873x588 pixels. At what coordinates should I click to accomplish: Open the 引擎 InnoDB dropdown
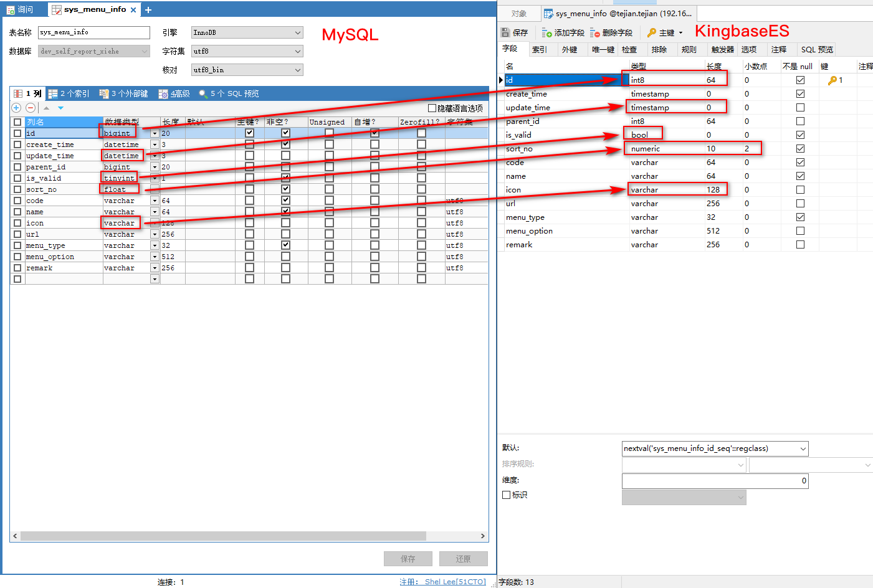[x=297, y=32]
